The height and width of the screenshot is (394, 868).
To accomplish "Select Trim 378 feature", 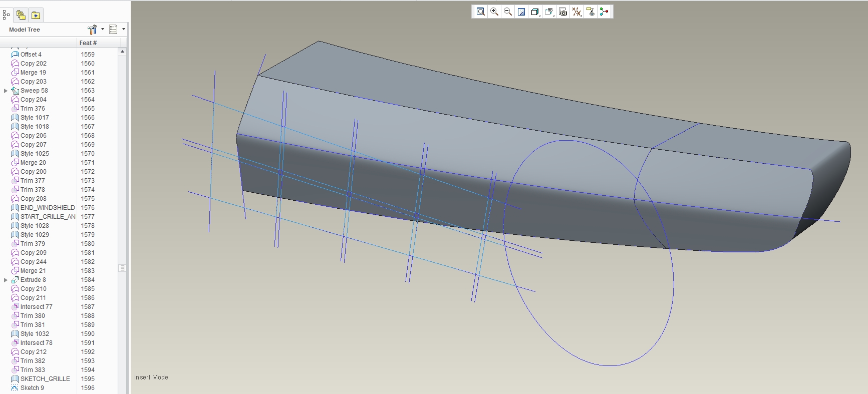I will click(x=33, y=190).
